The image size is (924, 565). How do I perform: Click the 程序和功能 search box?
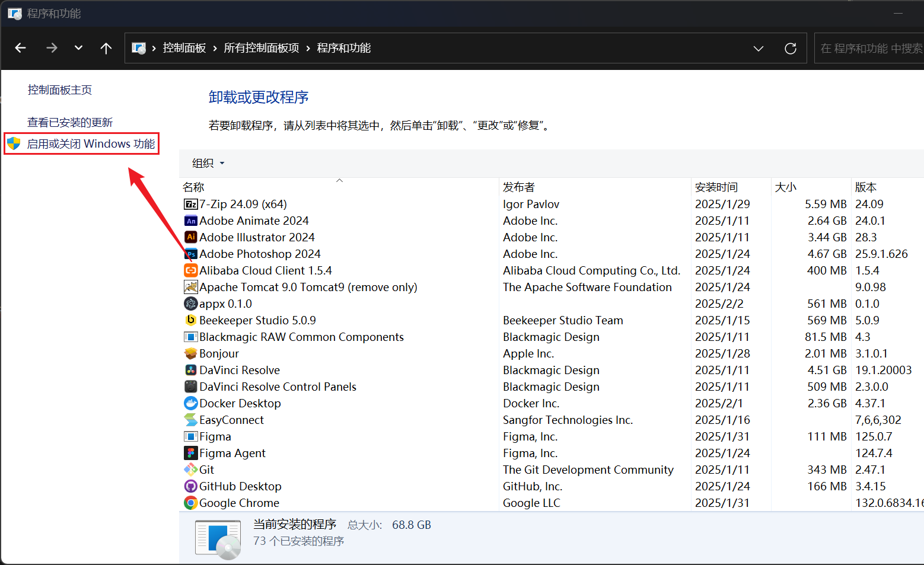869,49
